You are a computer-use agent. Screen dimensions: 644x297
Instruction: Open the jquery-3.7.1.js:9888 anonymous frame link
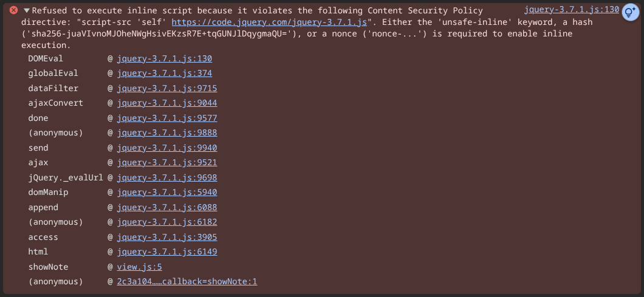point(166,133)
